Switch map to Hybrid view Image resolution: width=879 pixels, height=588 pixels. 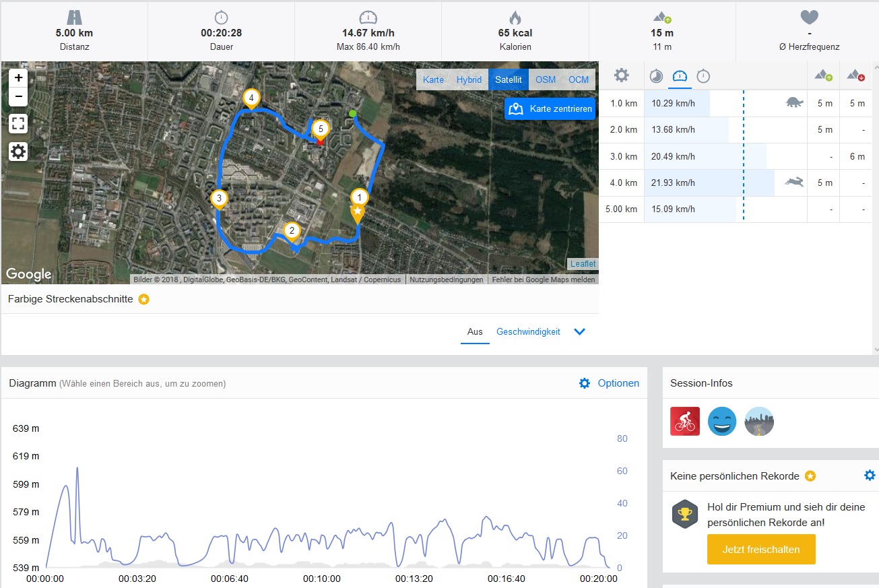point(469,79)
